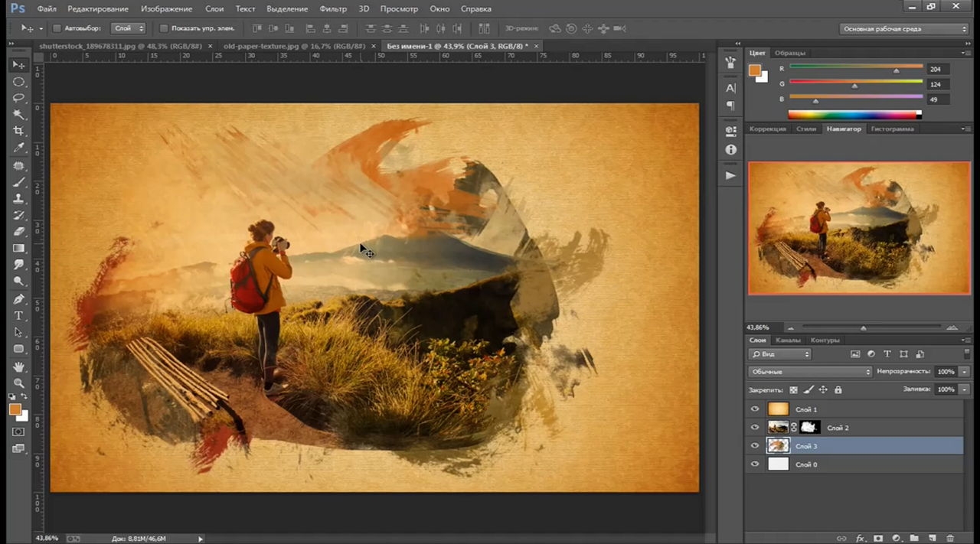Hide Слой 0 with eye icon
Viewport: 980px width, 544px height.
tap(756, 464)
